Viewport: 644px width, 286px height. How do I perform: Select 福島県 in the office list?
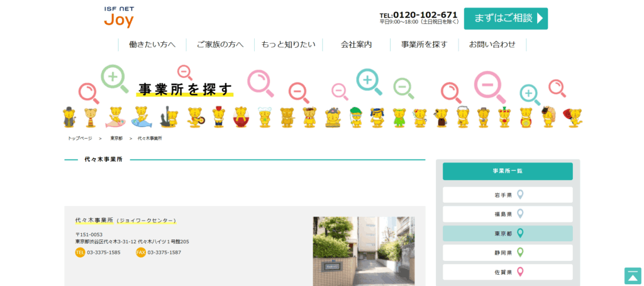click(508, 214)
